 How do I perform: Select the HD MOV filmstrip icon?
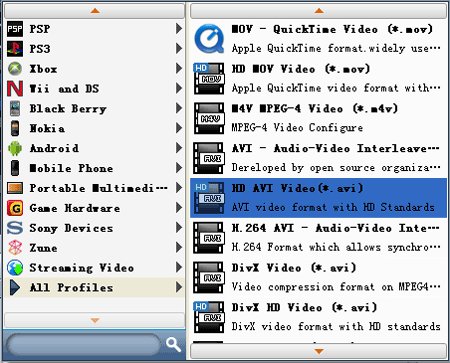pos(209,78)
